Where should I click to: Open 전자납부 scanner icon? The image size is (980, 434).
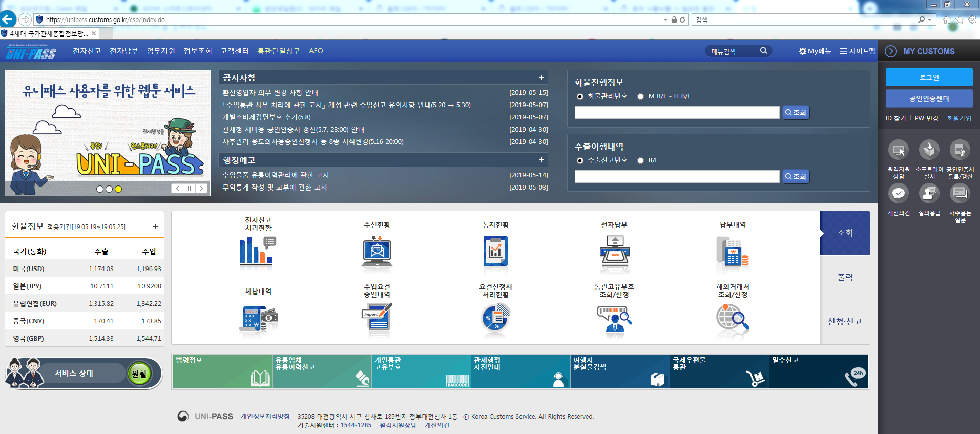614,252
